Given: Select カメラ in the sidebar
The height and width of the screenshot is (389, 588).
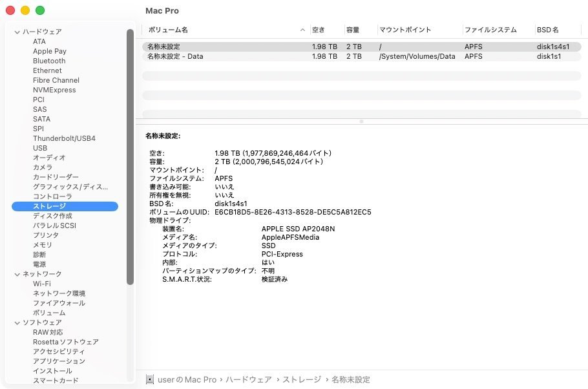Looking at the screenshot, I should [x=43, y=167].
